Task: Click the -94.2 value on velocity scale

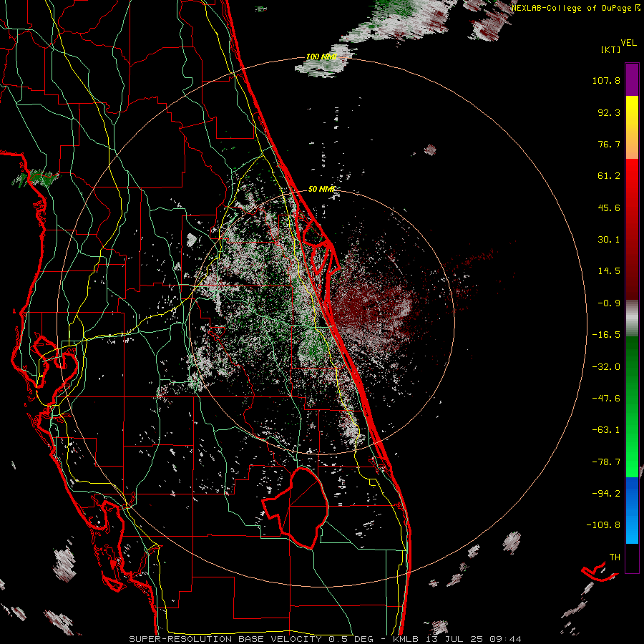Action: point(606,494)
